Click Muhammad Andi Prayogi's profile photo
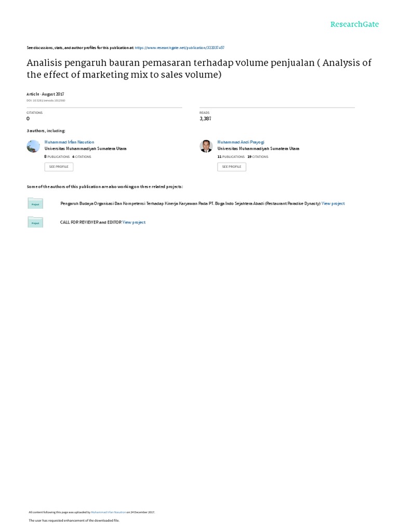This screenshot has width=399, height=532. pos(206,146)
